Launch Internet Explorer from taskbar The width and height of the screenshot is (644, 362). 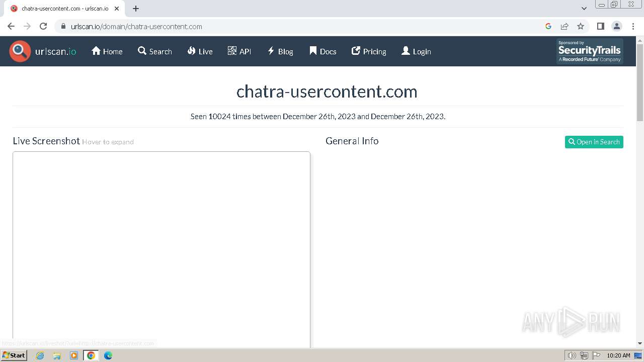40,355
